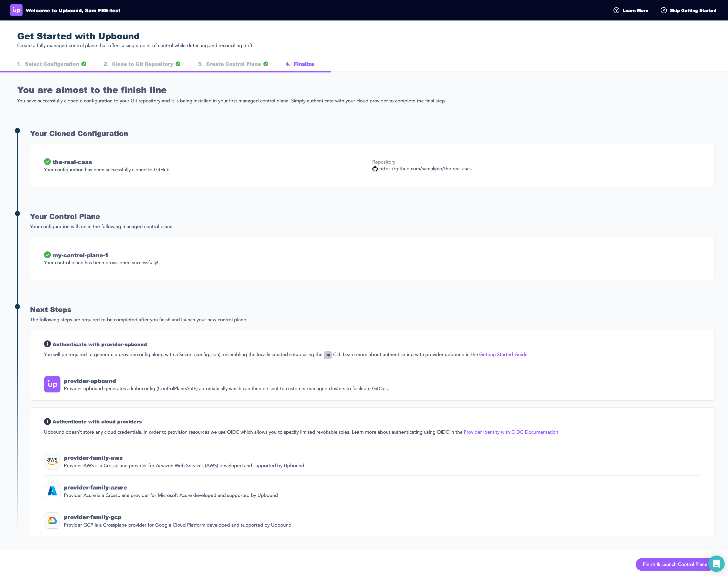
Task: Click green check next to my-control-plane-1
Action: coord(47,255)
